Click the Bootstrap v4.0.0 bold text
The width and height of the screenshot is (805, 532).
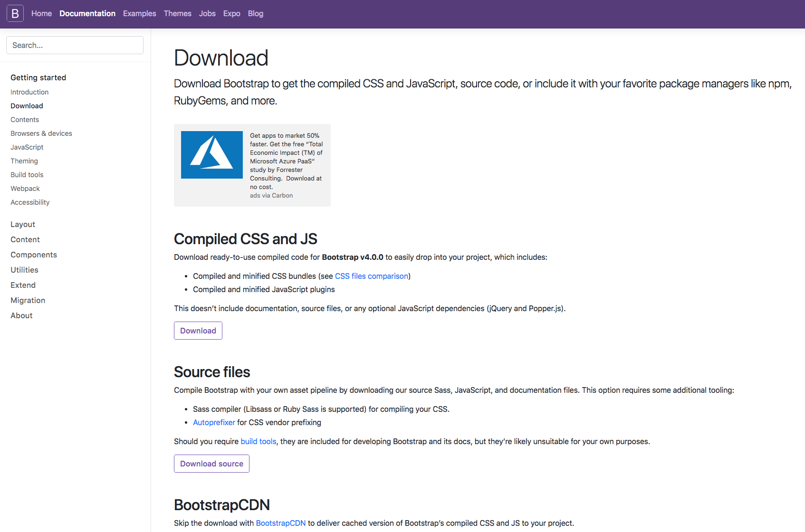(x=353, y=257)
